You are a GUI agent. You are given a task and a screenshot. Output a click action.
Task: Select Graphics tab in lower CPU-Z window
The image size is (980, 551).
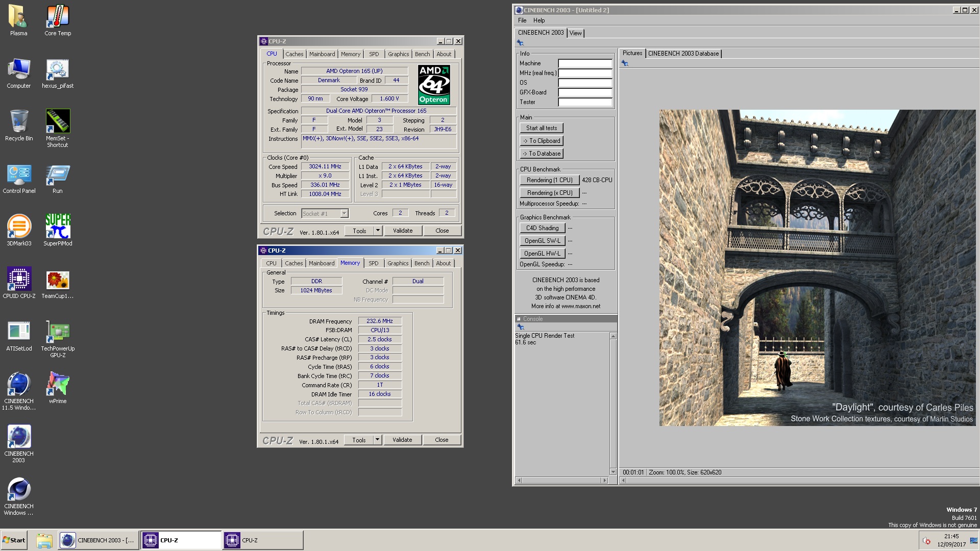(x=398, y=263)
